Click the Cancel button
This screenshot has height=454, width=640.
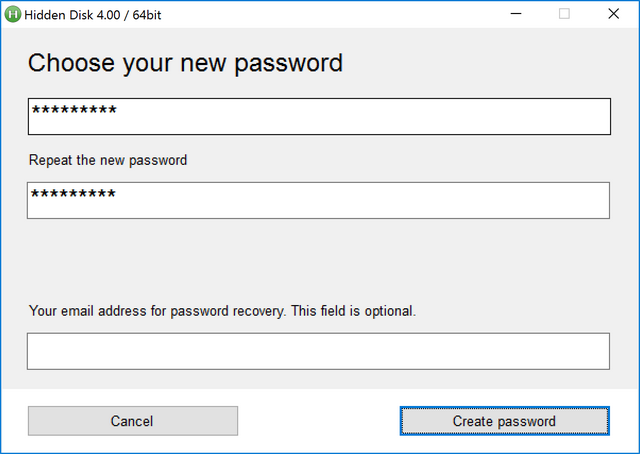(x=133, y=421)
